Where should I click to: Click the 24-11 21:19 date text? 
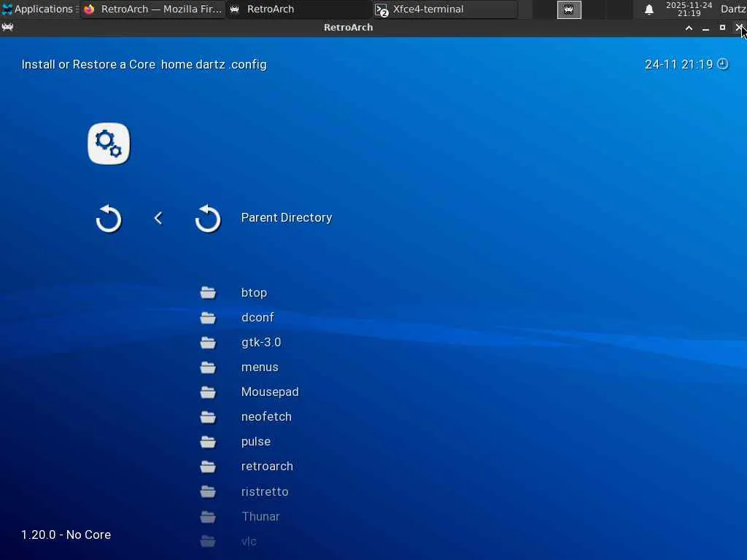(678, 64)
